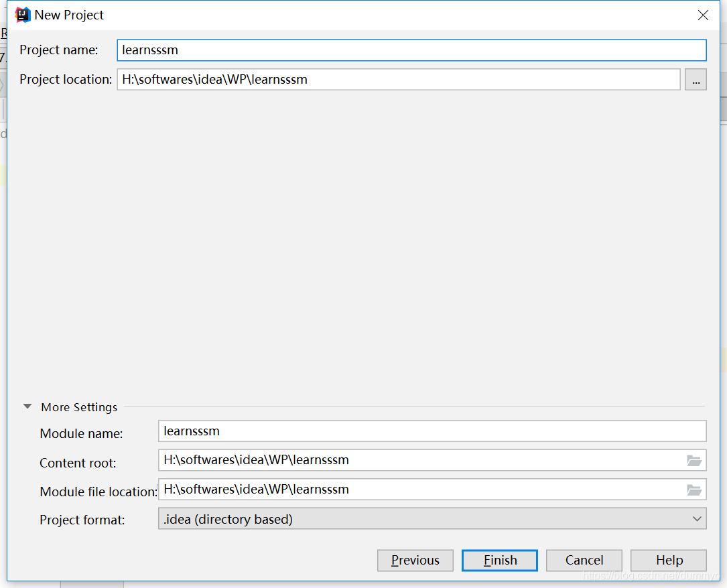Screen dimensions: 727x588
Task: Browse folder icon for Module file location
Action: (x=694, y=490)
